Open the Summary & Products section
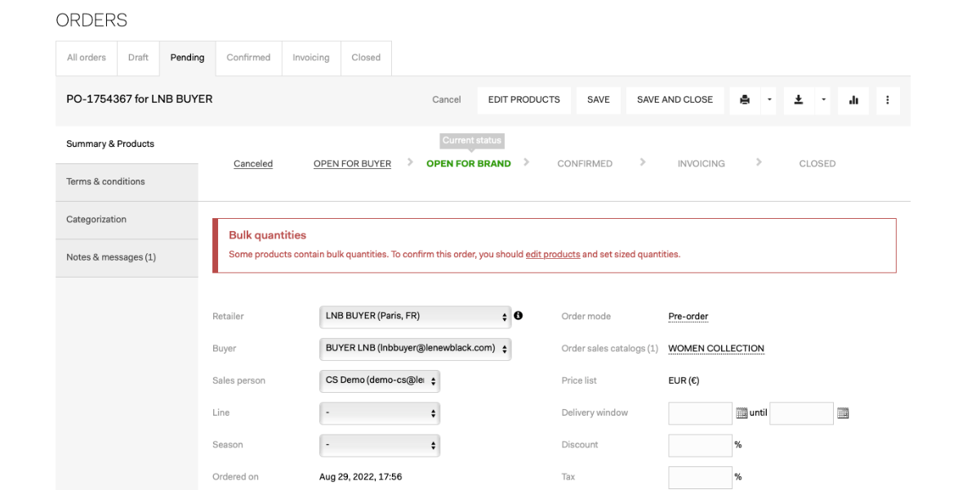This screenshot has height=490, width=980. (x=127, y=144)
